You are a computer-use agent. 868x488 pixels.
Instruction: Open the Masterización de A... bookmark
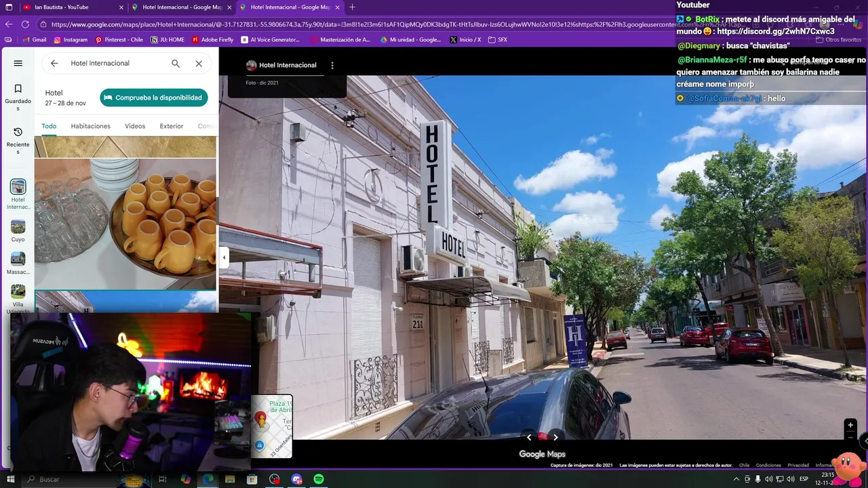click(341, 40)
